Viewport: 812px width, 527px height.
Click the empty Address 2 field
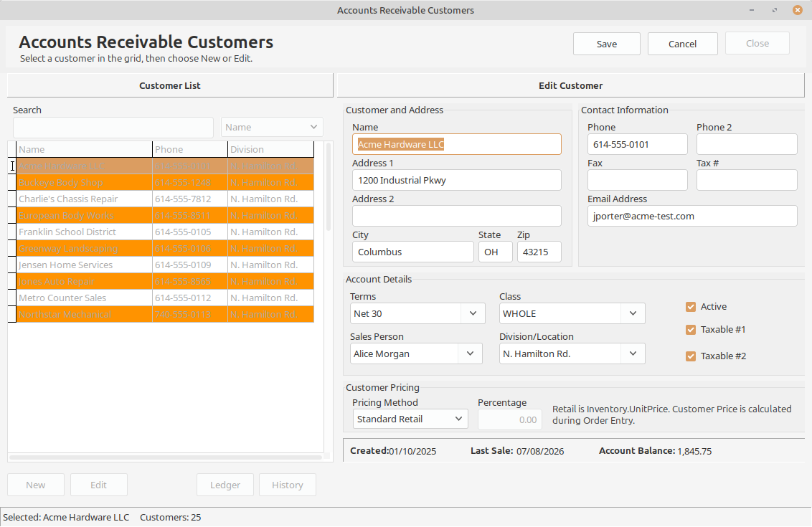coord(457,216)
